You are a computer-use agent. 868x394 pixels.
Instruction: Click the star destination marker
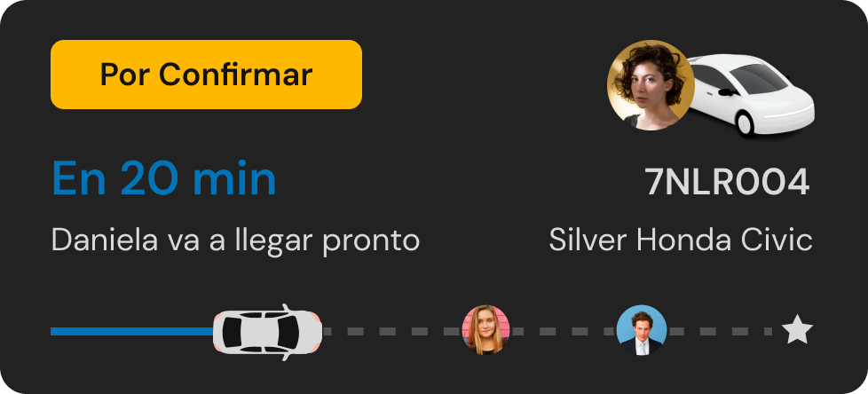pyautogui.click(x=797, y=329)
